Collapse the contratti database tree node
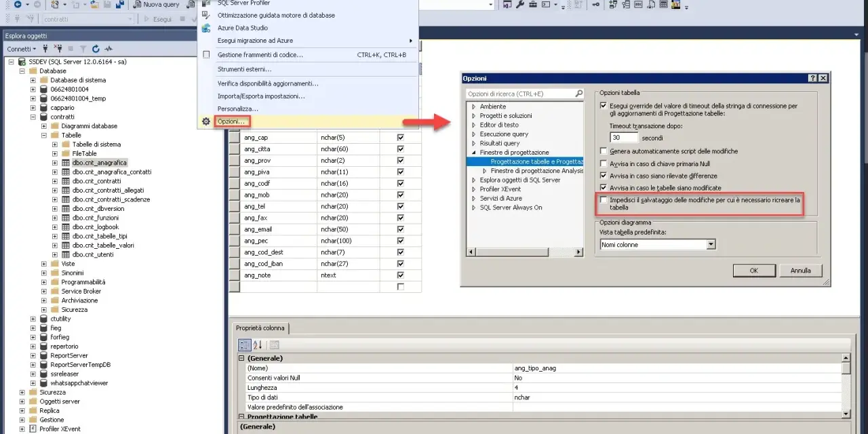The height and width of the screenshot is (434, 868). pyautogui.click(x=33, y=117)
